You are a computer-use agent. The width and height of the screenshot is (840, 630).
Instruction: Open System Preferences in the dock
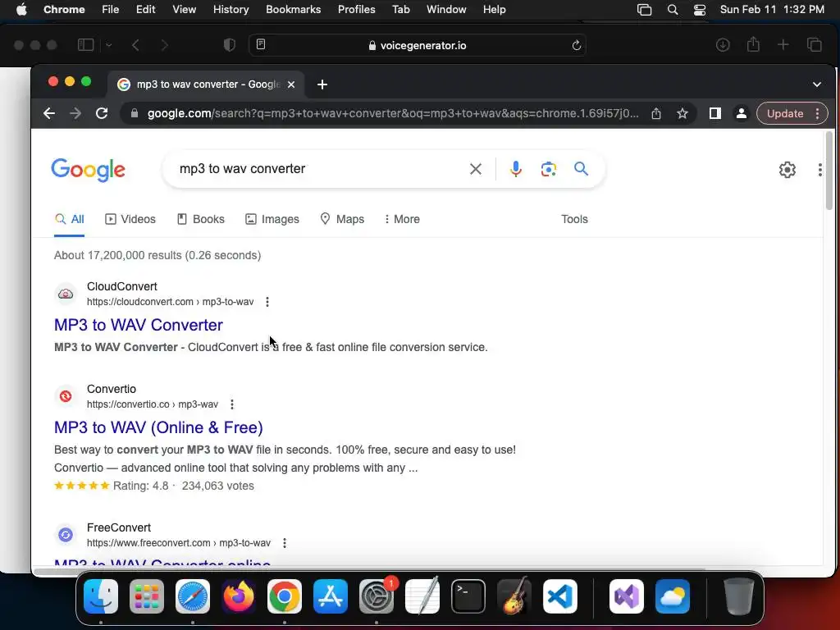click(377, 596)
